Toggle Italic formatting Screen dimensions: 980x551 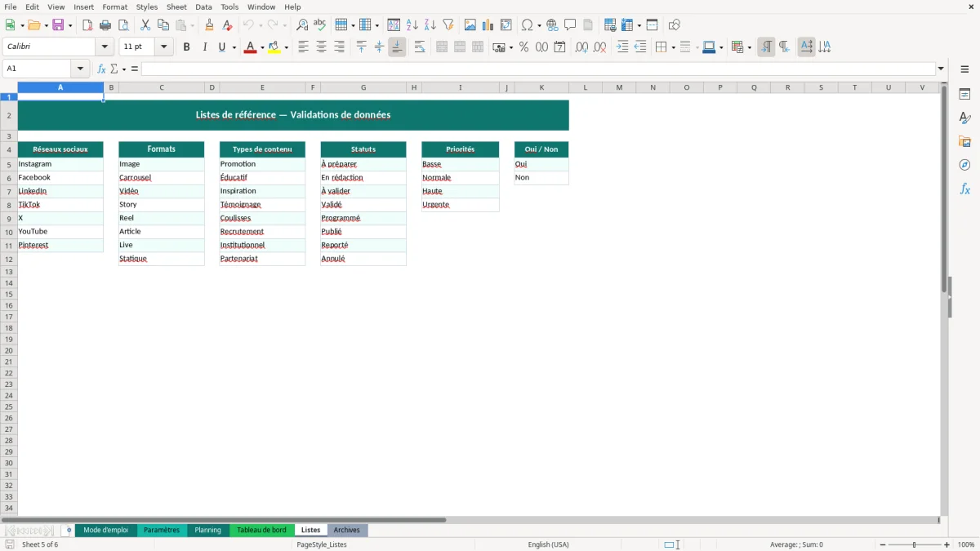point(205,47)
